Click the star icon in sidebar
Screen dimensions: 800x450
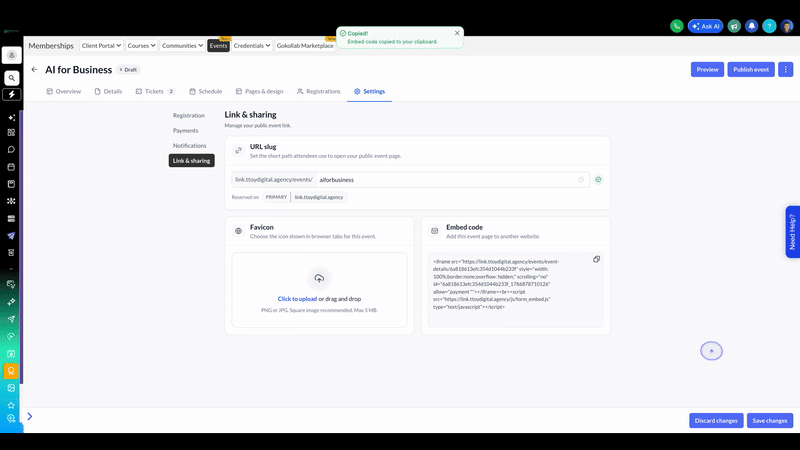click(11, 405)
